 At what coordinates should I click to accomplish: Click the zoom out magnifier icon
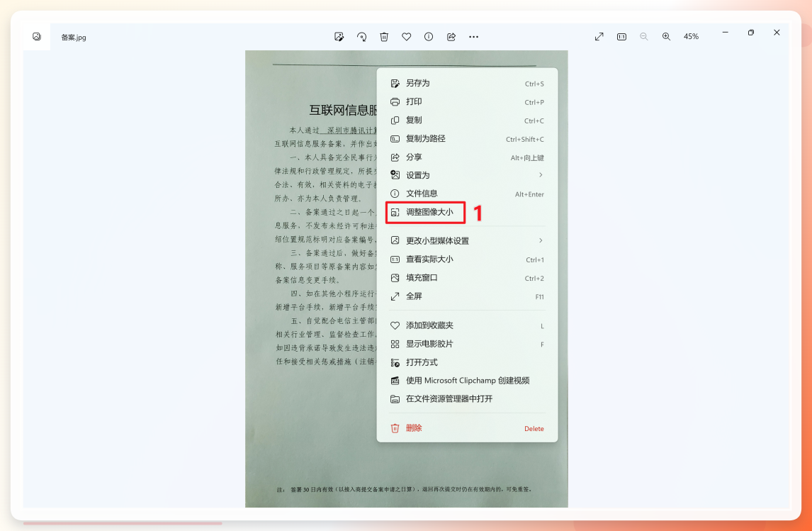[643, 37]
